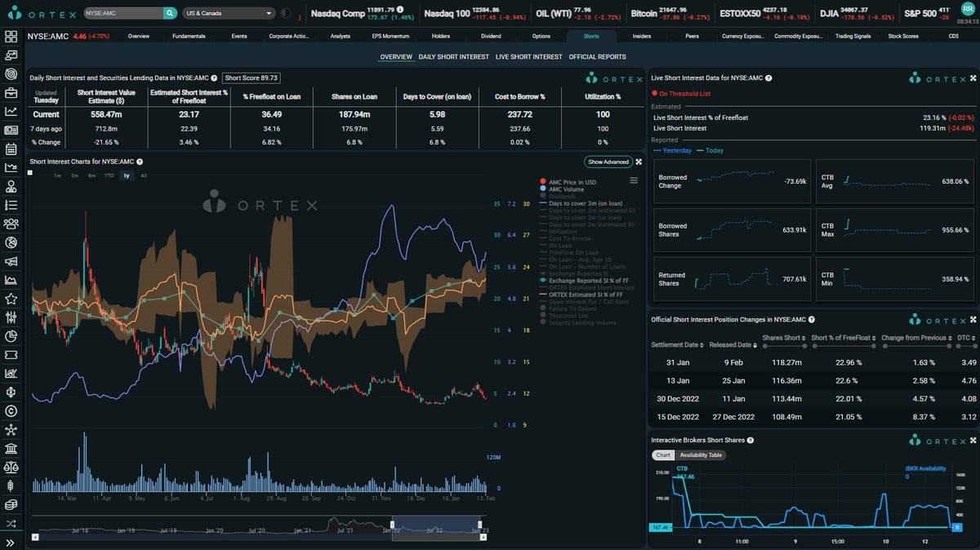
Task: Click the Short Score 89.73 badge
Action: pyautogui.click(x=251, y=78)
